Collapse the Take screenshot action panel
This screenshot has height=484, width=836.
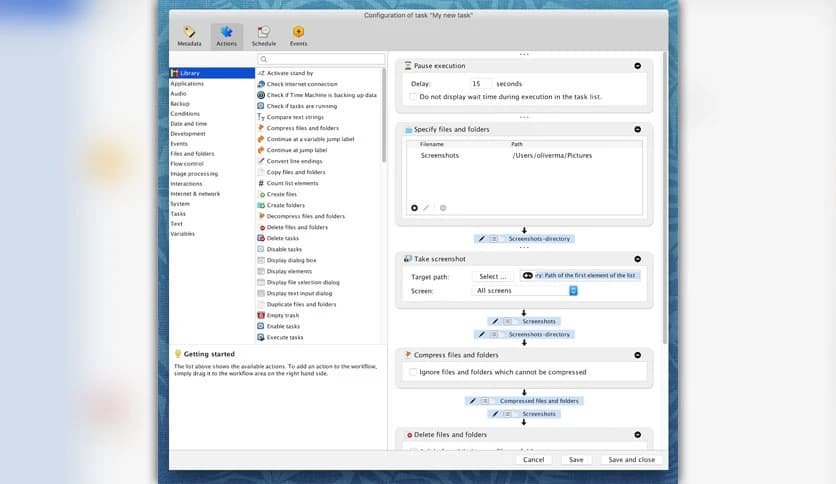pyautogui.click(x=638, y=259)
